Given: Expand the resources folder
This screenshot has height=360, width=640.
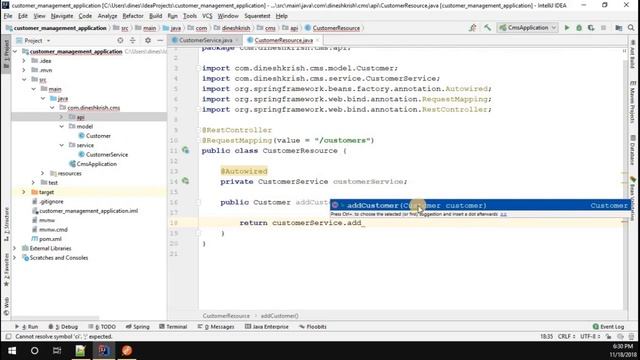Looking at the screenshot, I should pyautogui.click(x=43, y=173).
